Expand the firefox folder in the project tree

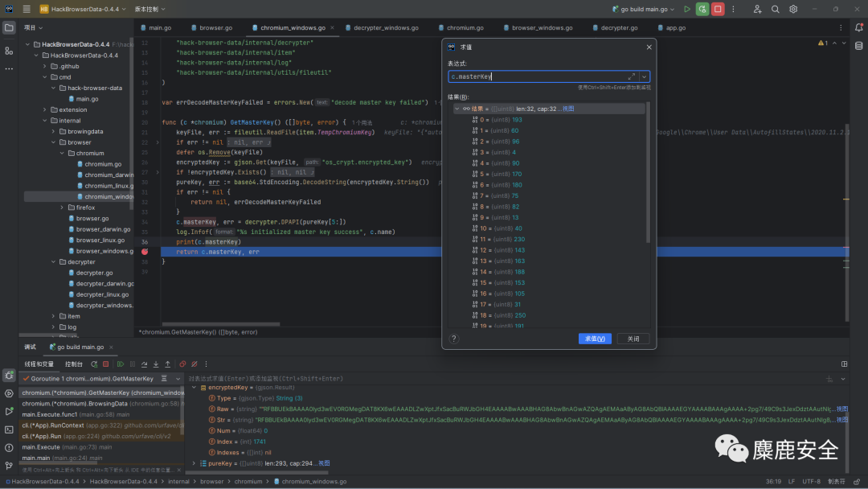pyautogui.click(x=62, y=208)
